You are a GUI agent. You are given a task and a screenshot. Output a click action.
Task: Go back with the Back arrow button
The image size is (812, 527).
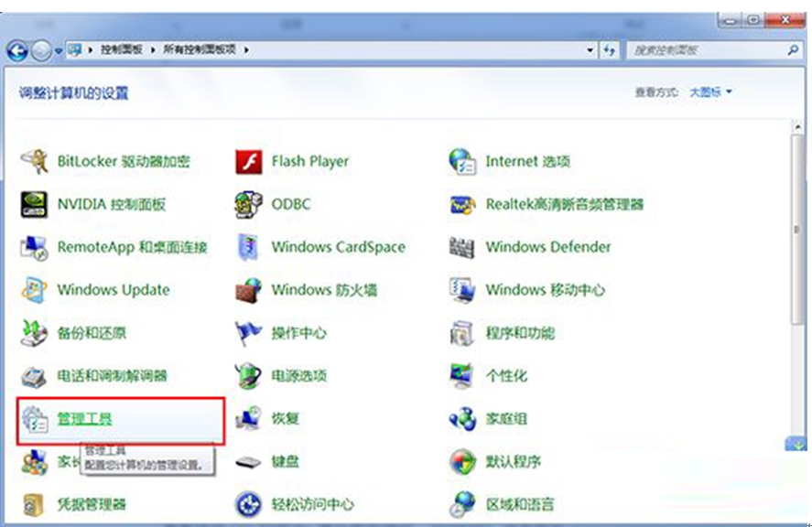(x=17, y=50)
